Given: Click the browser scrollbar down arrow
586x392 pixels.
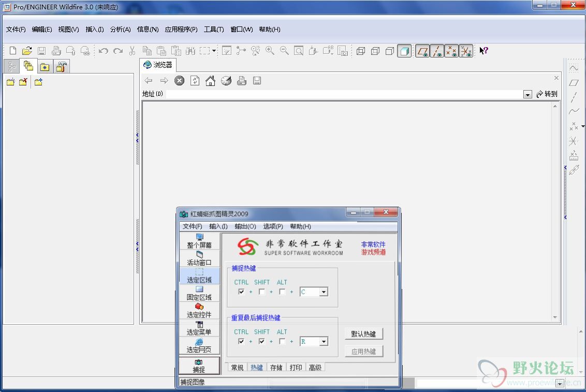Looking at the screenshot, I should [x=555, y=317].
